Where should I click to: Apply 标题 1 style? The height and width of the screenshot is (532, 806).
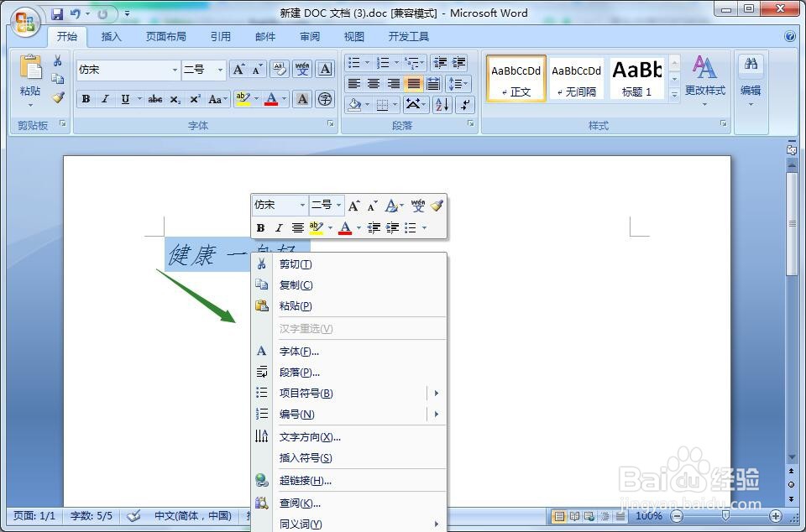click(x=637, y=78)
